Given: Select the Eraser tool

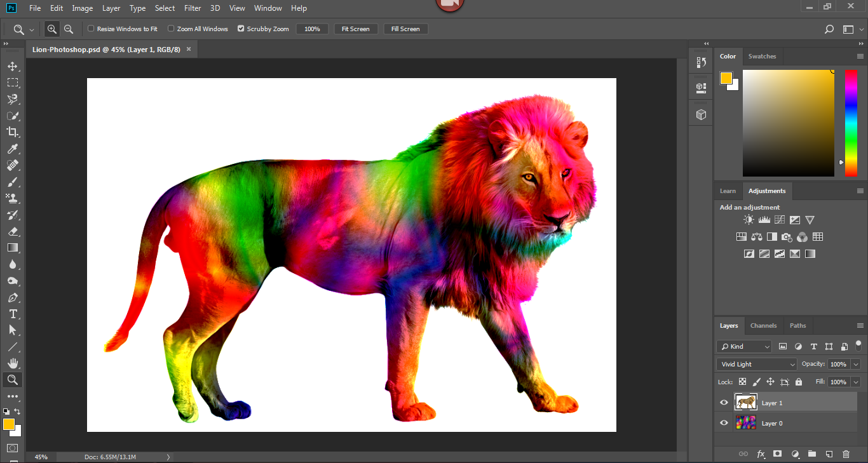Looking at the screenshot, I should click(x=12, y=231).
